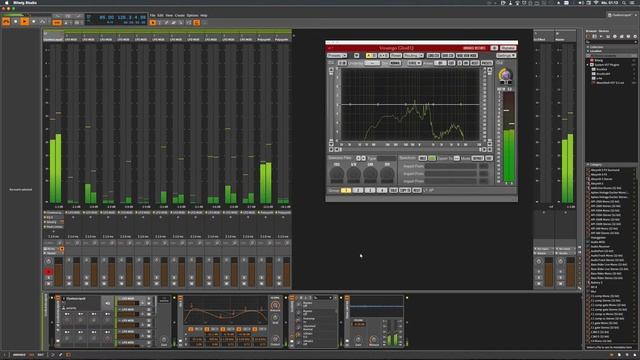The width and height of the screenshot is (640, 360).
Task: Click the orange transport Play button
Action: tap(24, 22)
